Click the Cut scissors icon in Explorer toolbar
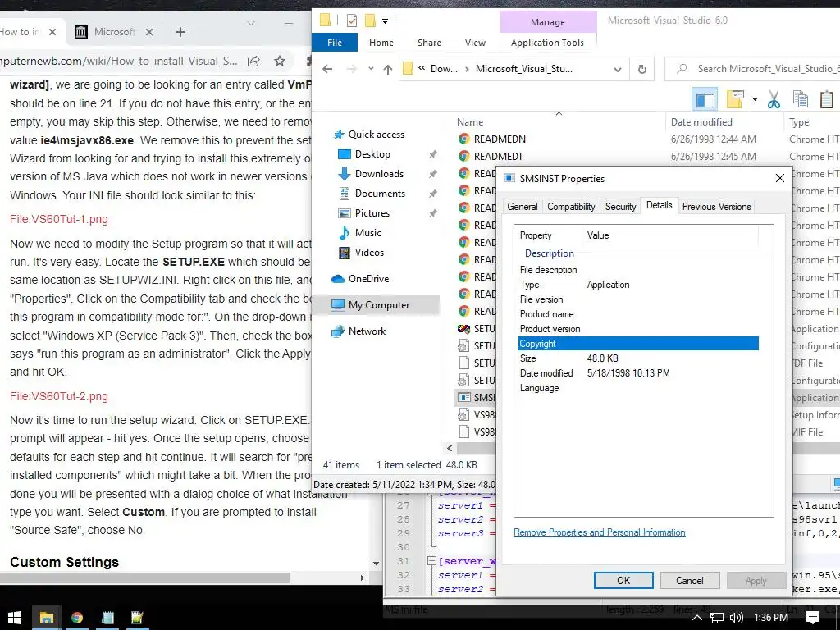840x630 pixels. coord(774,99)
